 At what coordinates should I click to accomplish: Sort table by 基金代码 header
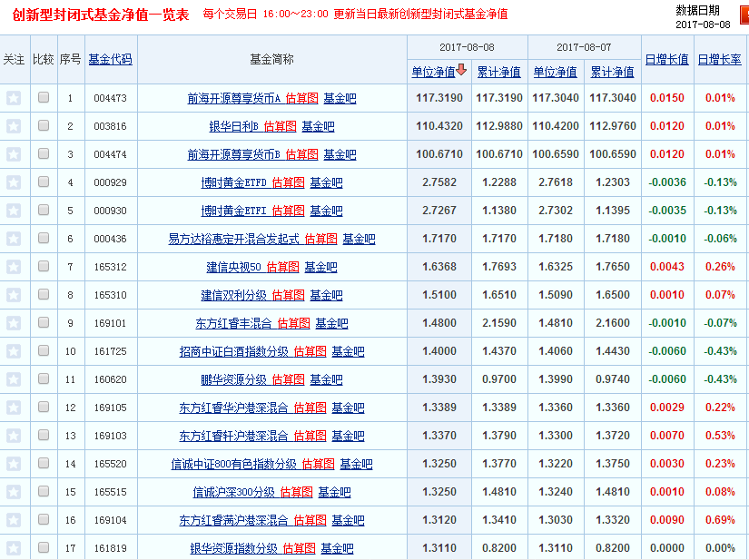111,59
